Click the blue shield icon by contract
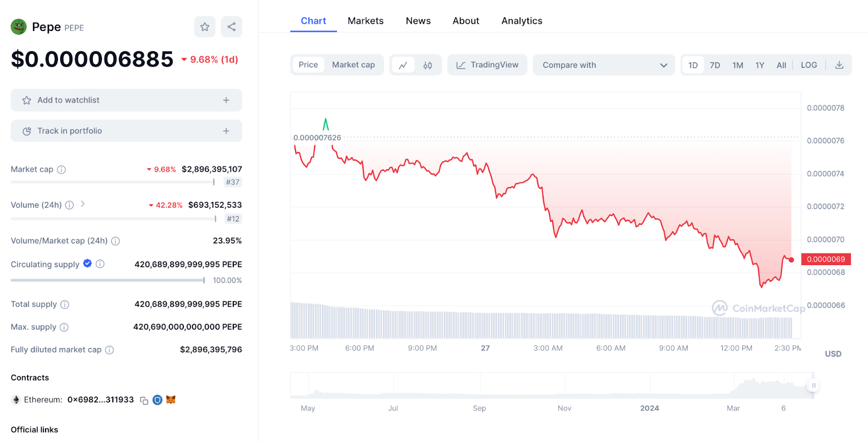This screenshot has height=443, width=868. point(157,400)
